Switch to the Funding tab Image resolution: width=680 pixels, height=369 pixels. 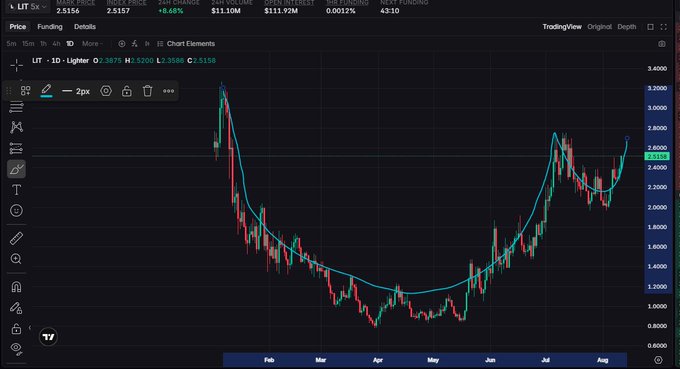point(50,27)
